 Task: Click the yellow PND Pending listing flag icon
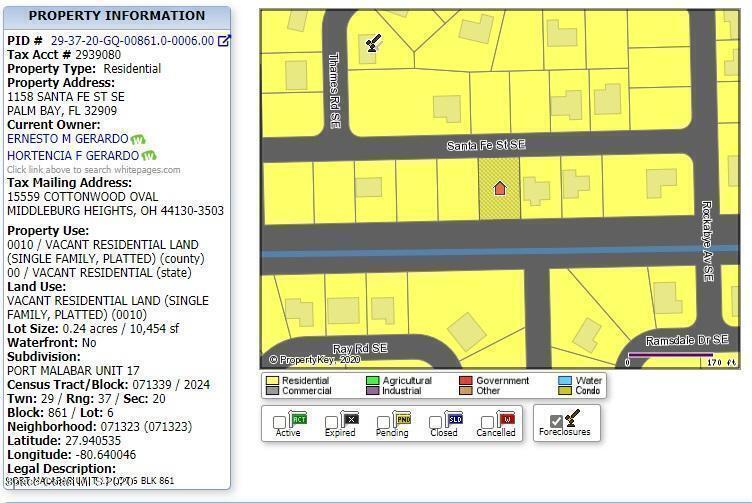[x=402, y=419]
